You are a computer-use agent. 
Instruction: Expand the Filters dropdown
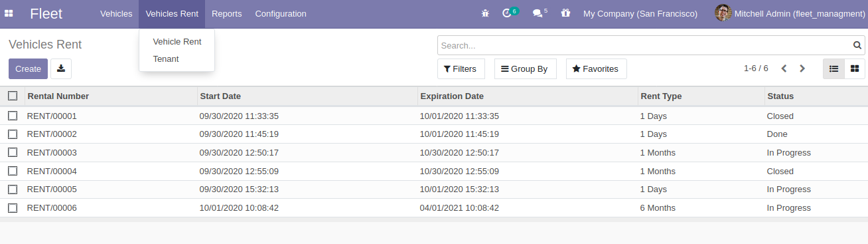coord(461,68)
